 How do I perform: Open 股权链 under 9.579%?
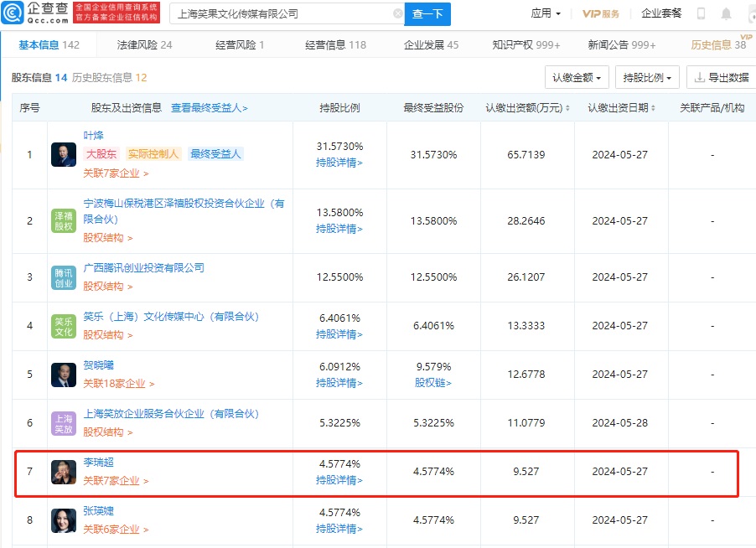pyautogui.click(x=433, y=383)
